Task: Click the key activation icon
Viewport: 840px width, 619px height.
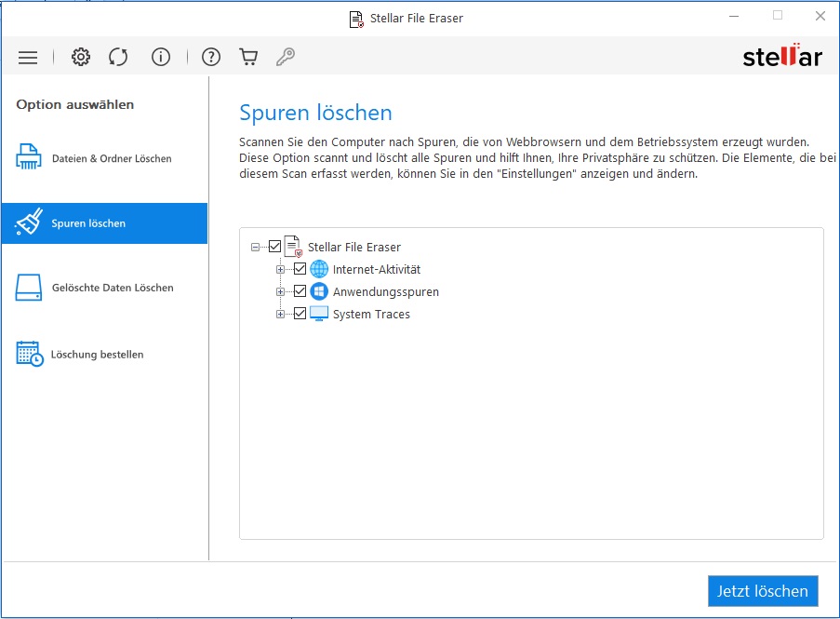Action: pos(286,58)
